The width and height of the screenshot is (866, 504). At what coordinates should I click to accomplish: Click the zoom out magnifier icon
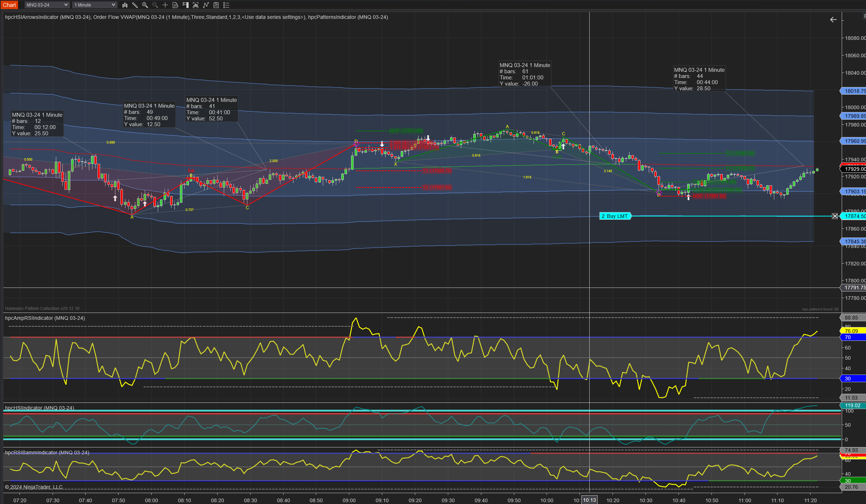155,5
